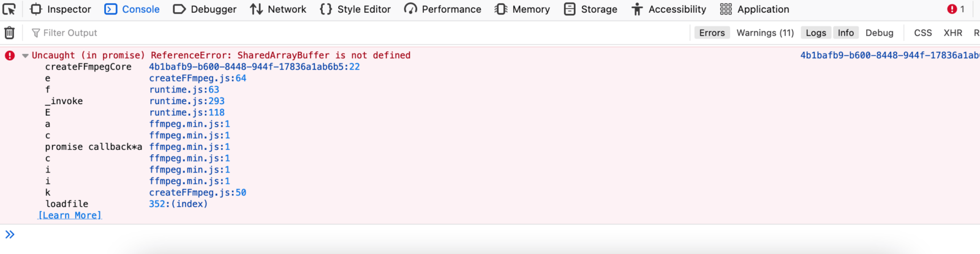Toggle the Errors filter
Viewport: 980px width, 254px height.
[x=712, y=33]
